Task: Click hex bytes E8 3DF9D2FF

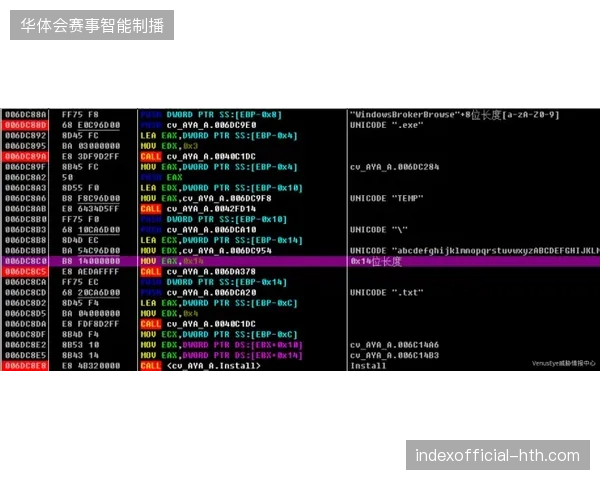Action: click(91, 157)
